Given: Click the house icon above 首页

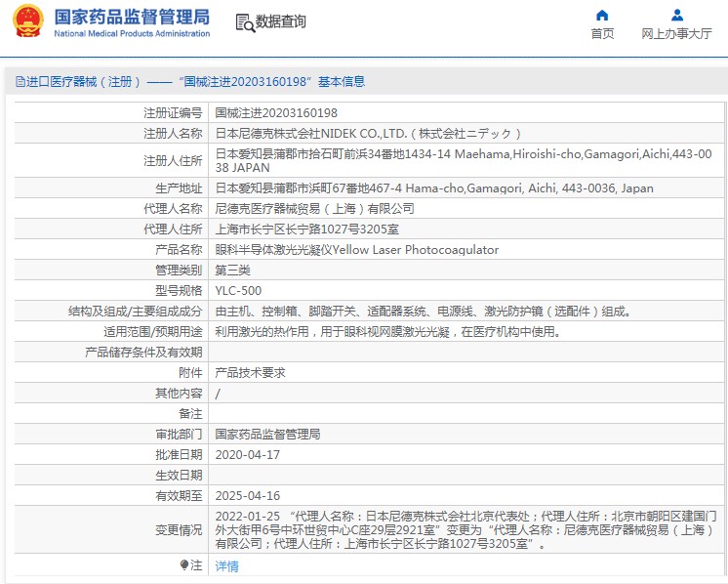Looking at the screenshot, I should 602,15.
